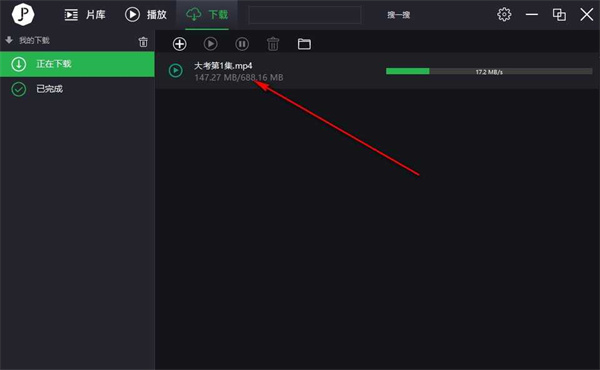Start selected download with toolbar play icon
Viewport: 600px width, 370px height.
click(x=210, y=44)
